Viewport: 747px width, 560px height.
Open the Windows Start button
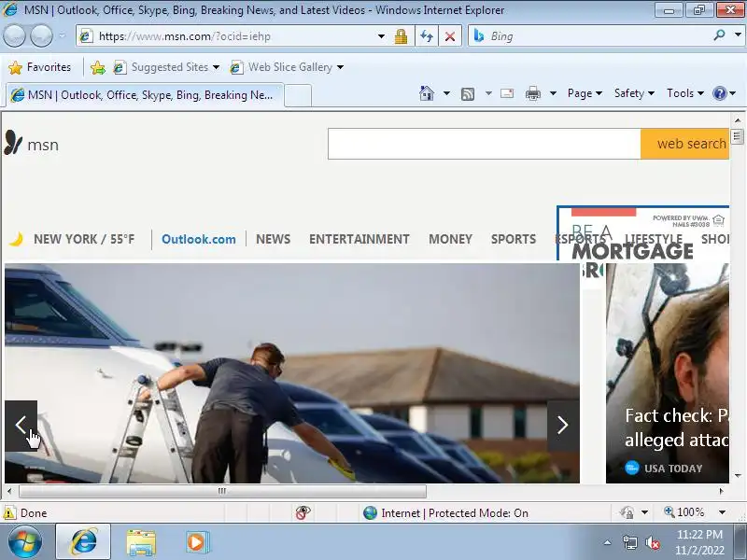click(x=25, y=542)
